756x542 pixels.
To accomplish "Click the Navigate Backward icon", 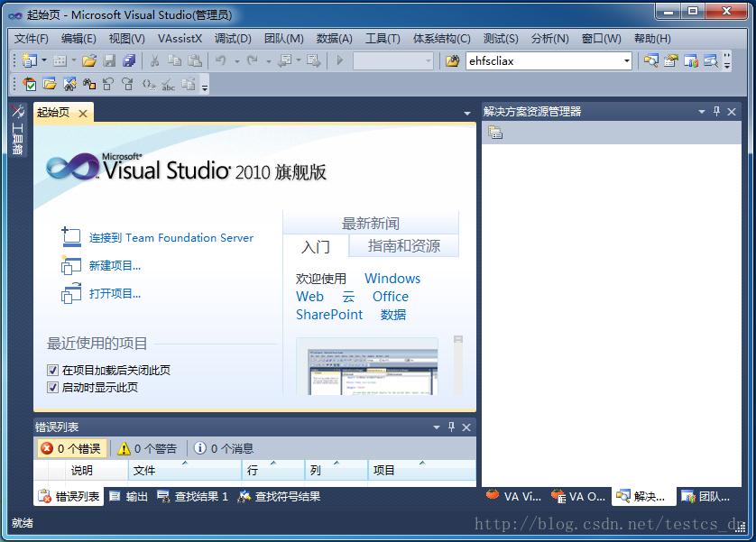I will [x=285, y=61].
